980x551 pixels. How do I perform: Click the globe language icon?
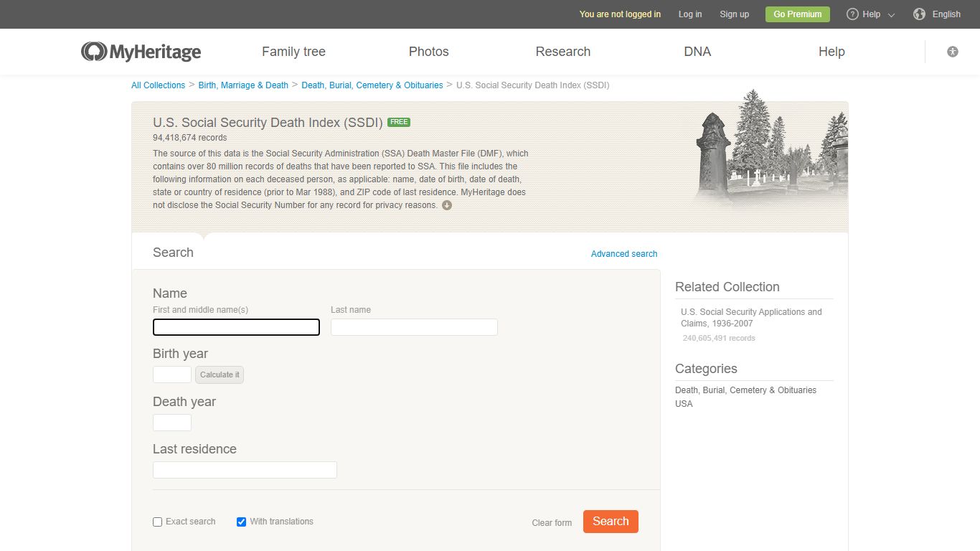click(920, 14)
